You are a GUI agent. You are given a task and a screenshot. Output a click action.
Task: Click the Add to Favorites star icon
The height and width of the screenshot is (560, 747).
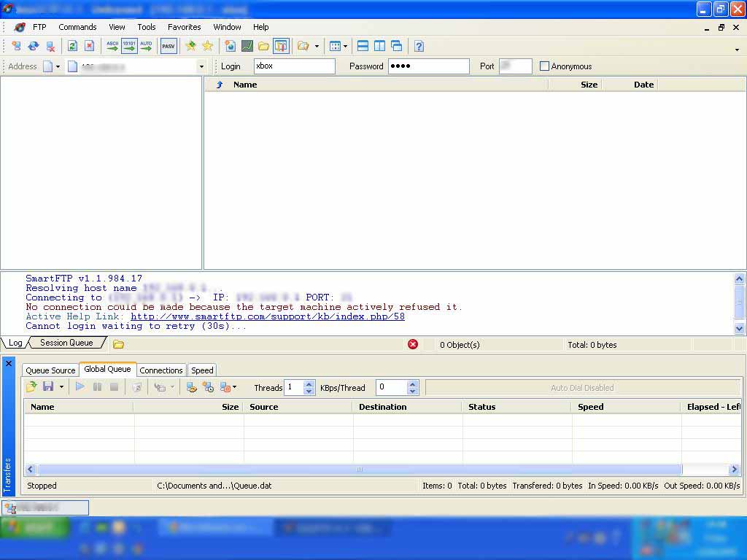[190, 46]
